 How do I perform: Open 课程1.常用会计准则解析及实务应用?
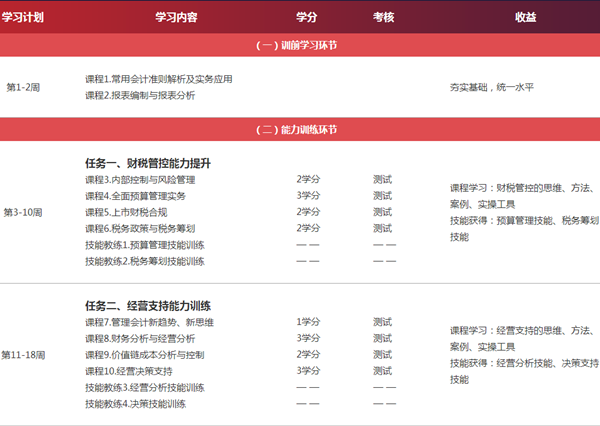tap(158, 79)
